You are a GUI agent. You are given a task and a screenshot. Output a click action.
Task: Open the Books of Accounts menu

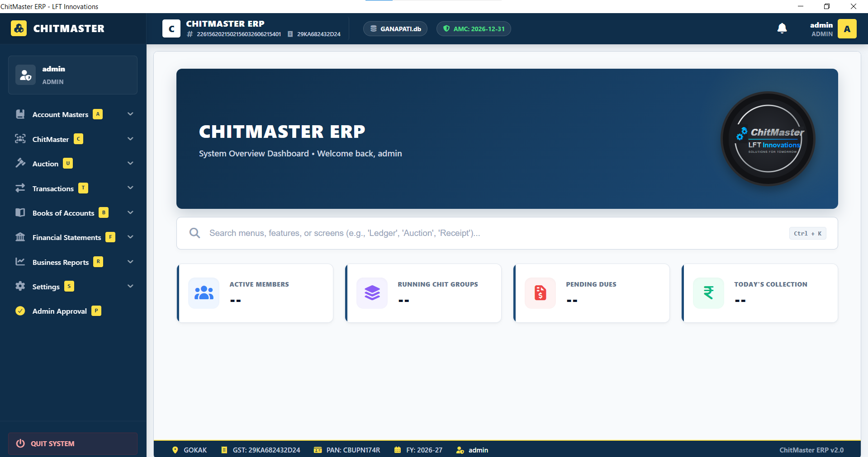click(73, 212)
